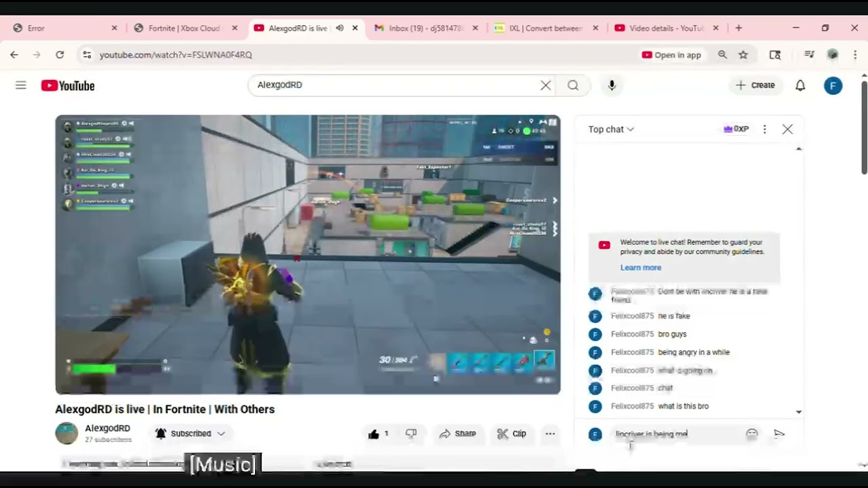This screenshot has width=868, height=488.
Task: Select chat message 'bro guys'
Action: coord(672,334)
